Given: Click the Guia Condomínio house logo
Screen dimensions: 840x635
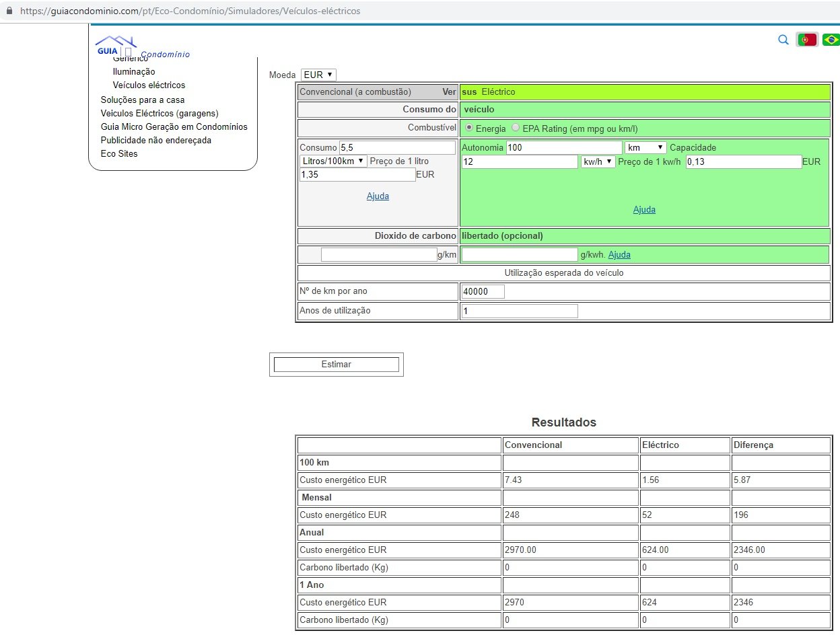Looking at the screenshot, I should 116,46.
